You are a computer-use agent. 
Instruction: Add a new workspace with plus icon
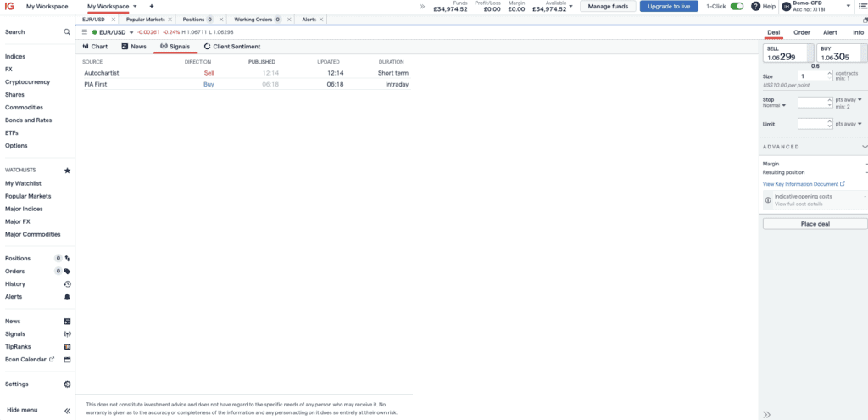152,6
